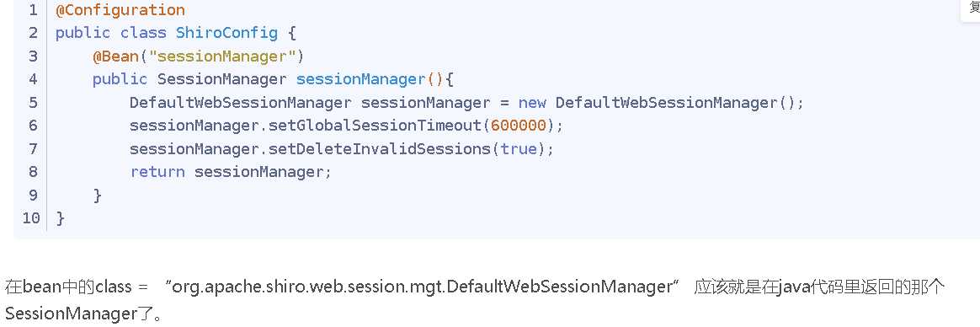Click the 600000 timeout value
Screen dimensions: 980x327
(518, 126)
